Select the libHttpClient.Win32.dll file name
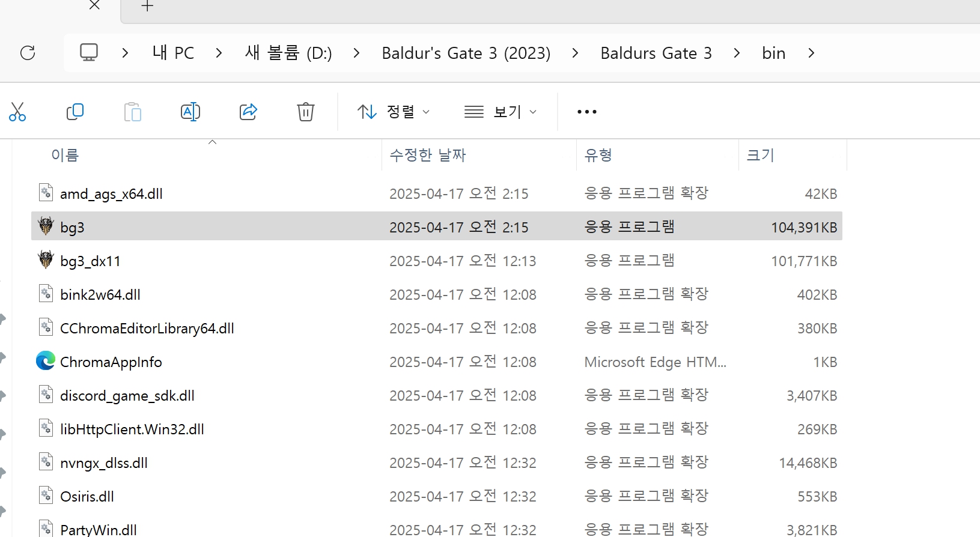The height and width of the screenshot is (537, 980). click(x=132, y=429)
